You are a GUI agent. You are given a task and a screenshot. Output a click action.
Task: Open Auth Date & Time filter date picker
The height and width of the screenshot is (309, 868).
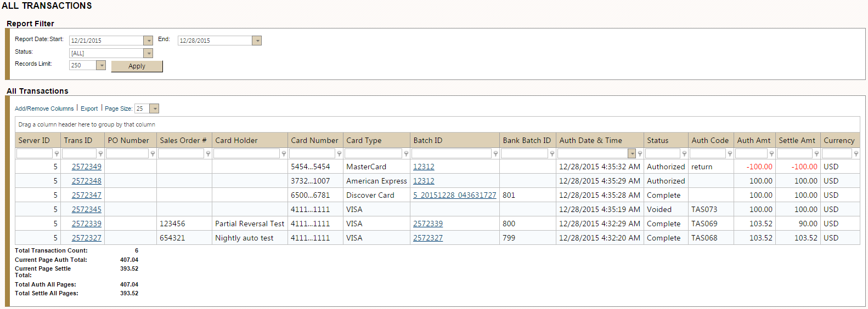[x=632, y=154]
